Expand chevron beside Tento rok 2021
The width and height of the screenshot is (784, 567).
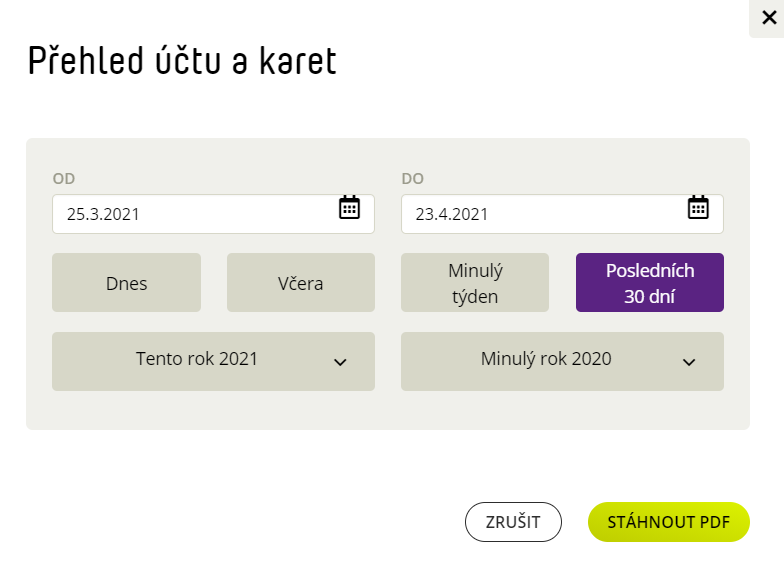[340, 362]
